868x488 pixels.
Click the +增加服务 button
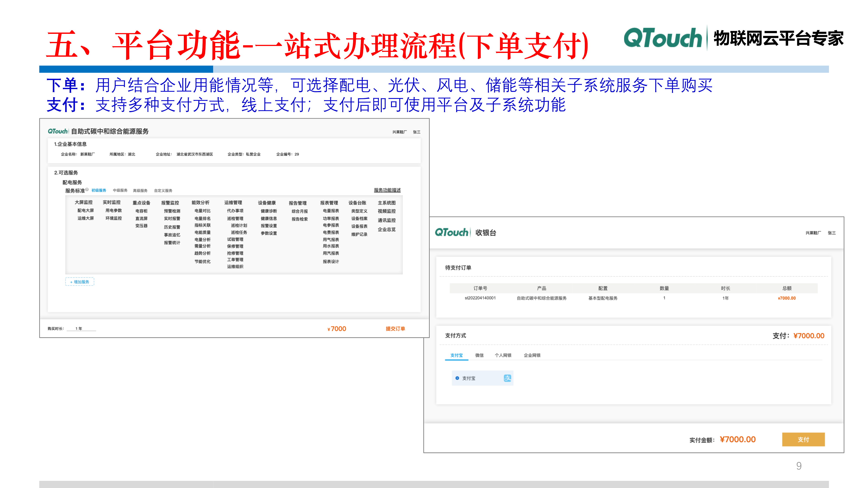click(79, 281)
